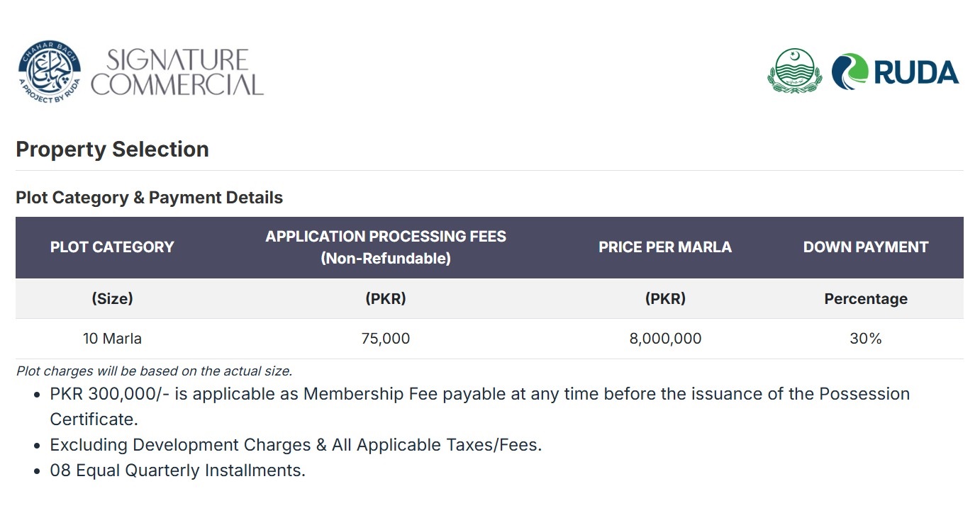Click the plot charges actual size note
This screenshot has height=530, width=980.
(154, 371)
